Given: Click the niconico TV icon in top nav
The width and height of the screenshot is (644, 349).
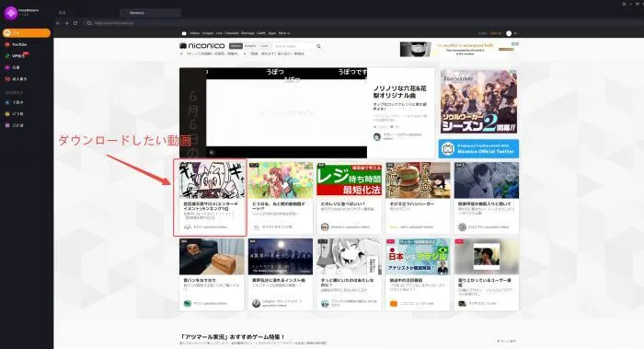Looking at the screenshot, I should click(x=184, y=33).
